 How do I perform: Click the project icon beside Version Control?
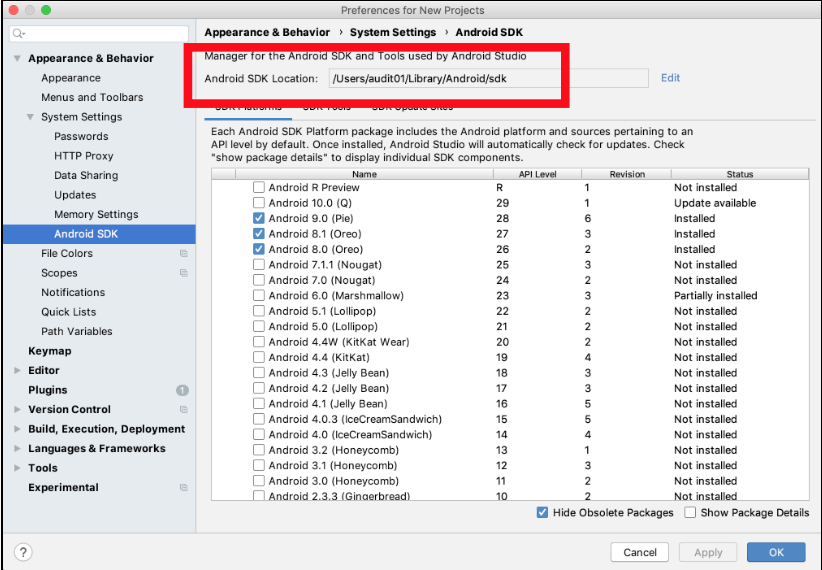click(183, 409)
